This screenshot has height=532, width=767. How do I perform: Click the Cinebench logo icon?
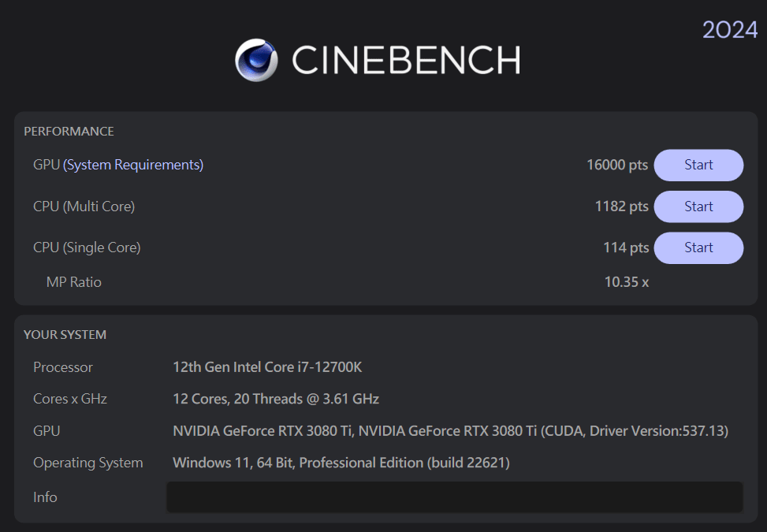coord(255,60)
